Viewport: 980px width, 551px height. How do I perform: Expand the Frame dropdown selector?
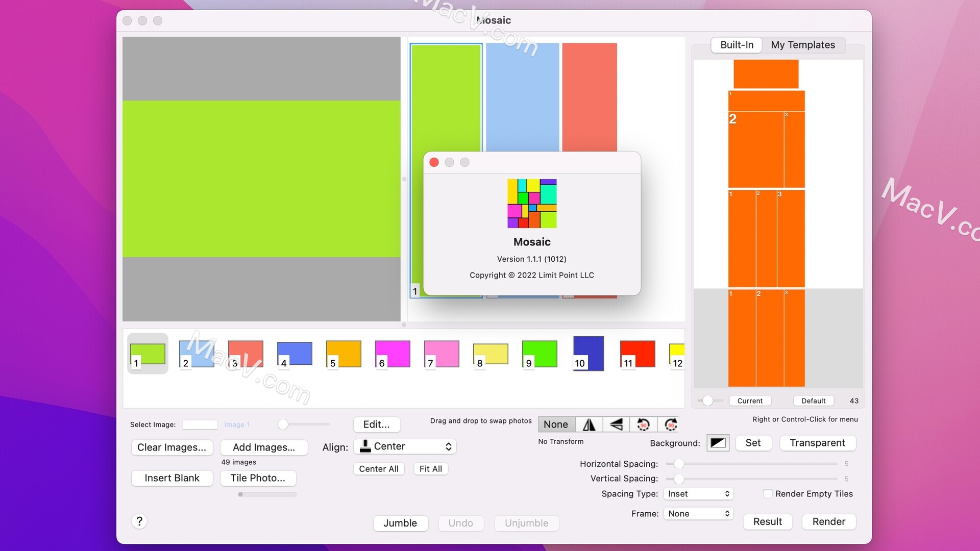click(x=697, y=513)
